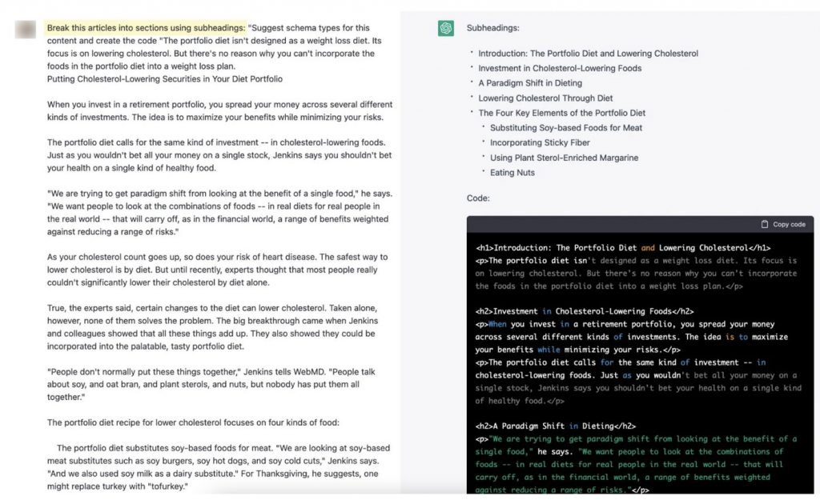Click code line 'your benefits while minimizing your risks.'
The image size is (820, 504).
tap(578, 350)
